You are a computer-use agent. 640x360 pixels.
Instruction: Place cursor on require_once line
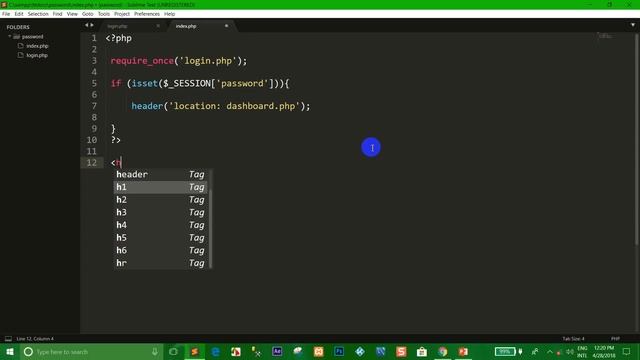(x=179, y=61)
